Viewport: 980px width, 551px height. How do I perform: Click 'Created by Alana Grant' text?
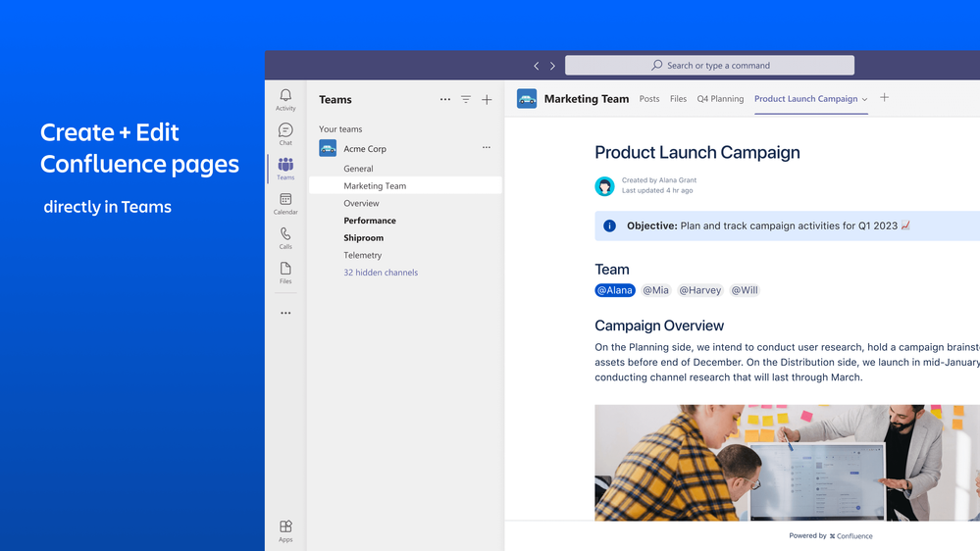point(659,180)
